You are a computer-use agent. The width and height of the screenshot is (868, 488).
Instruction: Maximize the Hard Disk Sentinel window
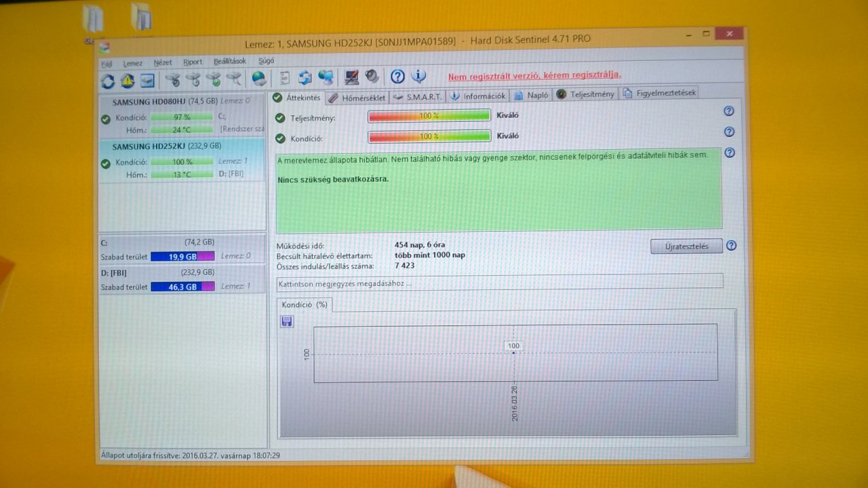click(707, 33)
